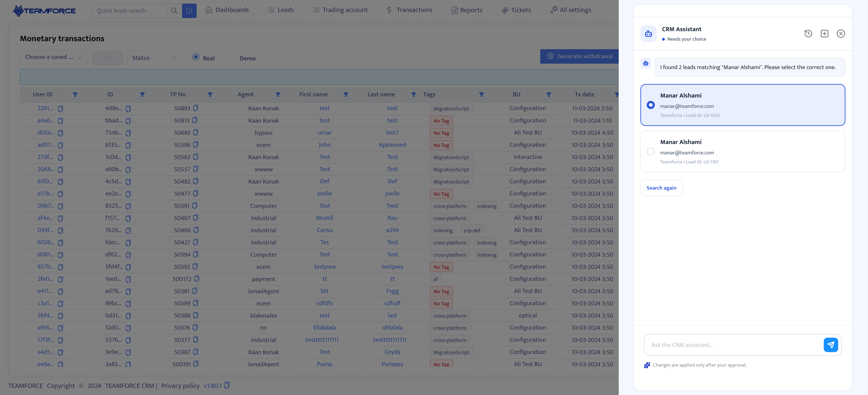Screen dimensions: 868x395
Task: Filter the BU column
Action: [x=549, y=95]
